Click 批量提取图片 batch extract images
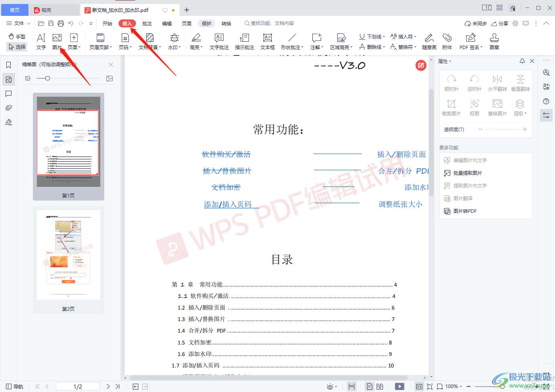The image size is (555, 392). [463, 173]
